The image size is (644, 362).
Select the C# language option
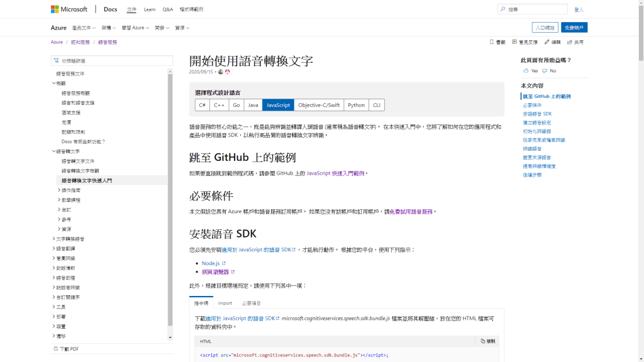tap(202, 105)
